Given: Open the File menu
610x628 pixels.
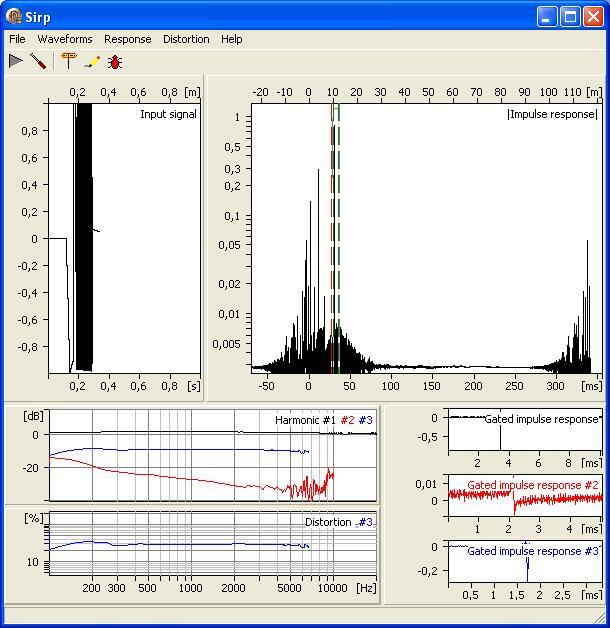Looking at the screenshot, I should pyautogui.click(x=17, y=39).
